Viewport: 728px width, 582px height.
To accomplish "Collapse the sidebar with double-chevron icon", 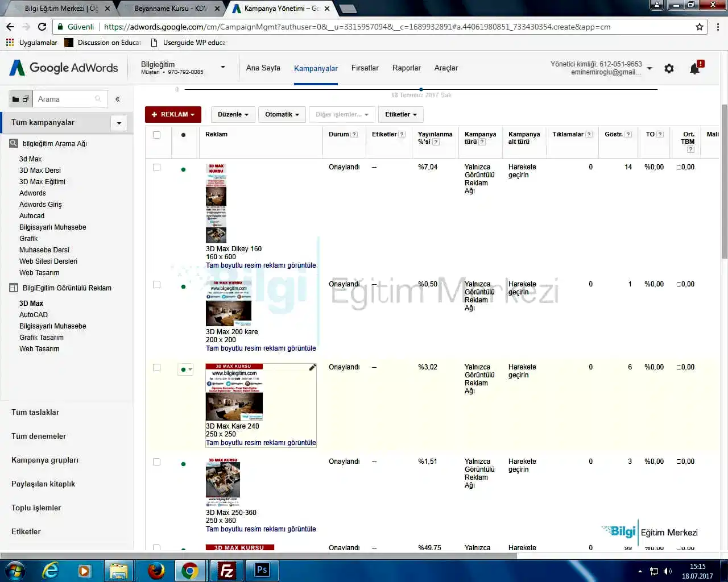I will 118,99.
